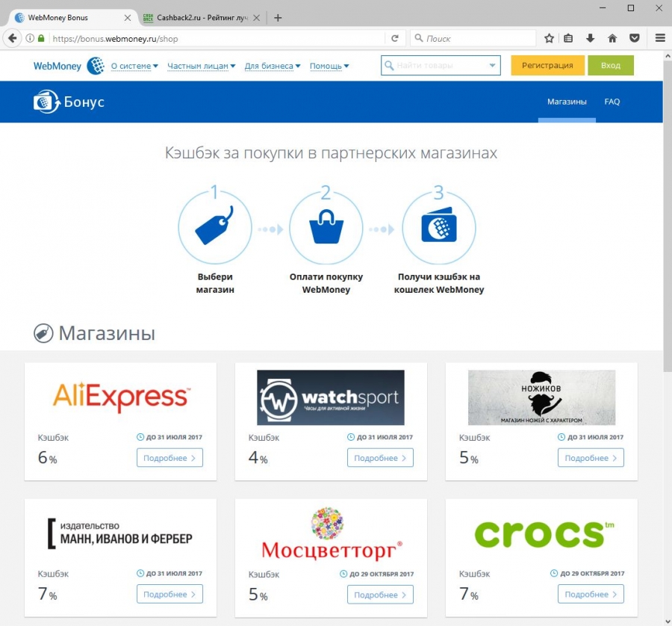Viewport: 672px width, 626px height.
Task: Open Подробнее for Ножиков store
Action: pos(591,458)
